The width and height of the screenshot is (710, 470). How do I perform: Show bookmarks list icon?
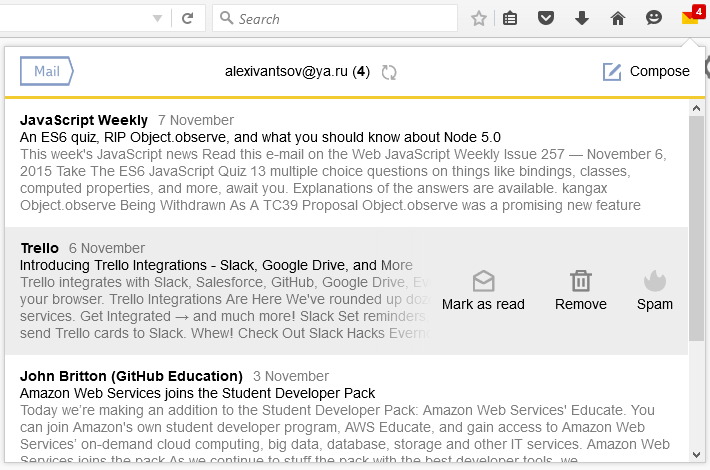click(510, 19)
